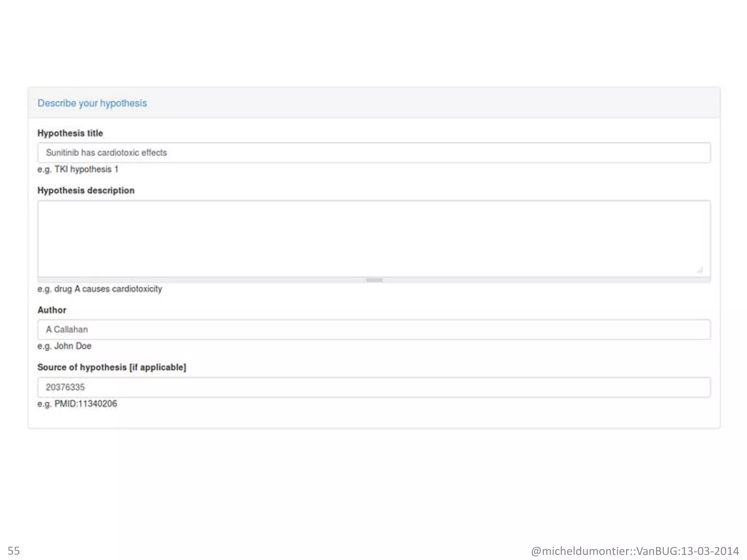Viewport: 747px width, 560px height.
Task: Click the hint 'e.g. drug A causes cardiotoxicity'
Action: (x=100, y=289)
